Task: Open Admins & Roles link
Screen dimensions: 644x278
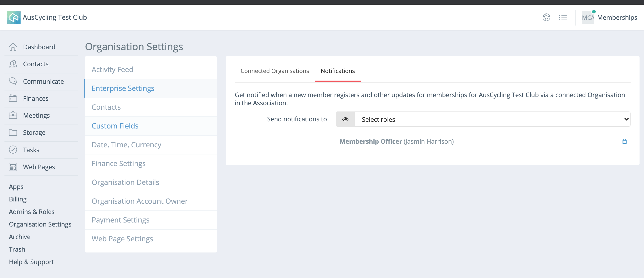Action: pyautogui.click(x=32, y=212)
